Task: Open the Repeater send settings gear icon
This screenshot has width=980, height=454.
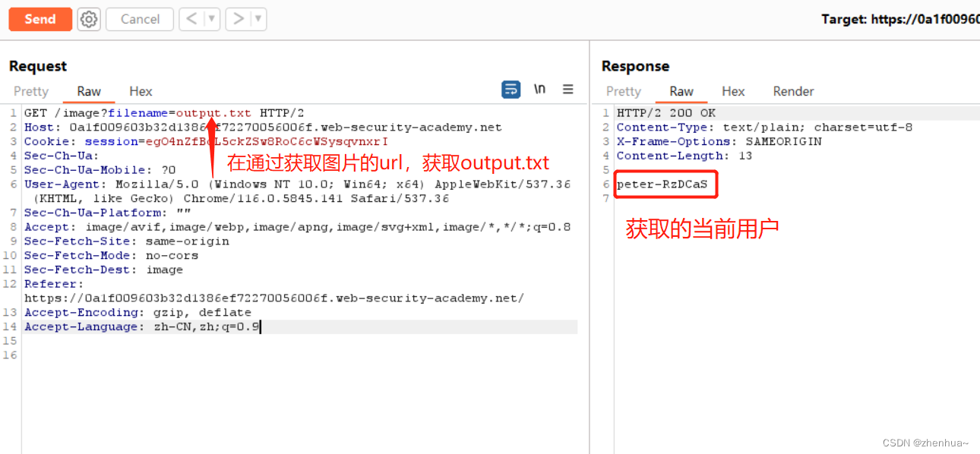Action: coord(88,19)
